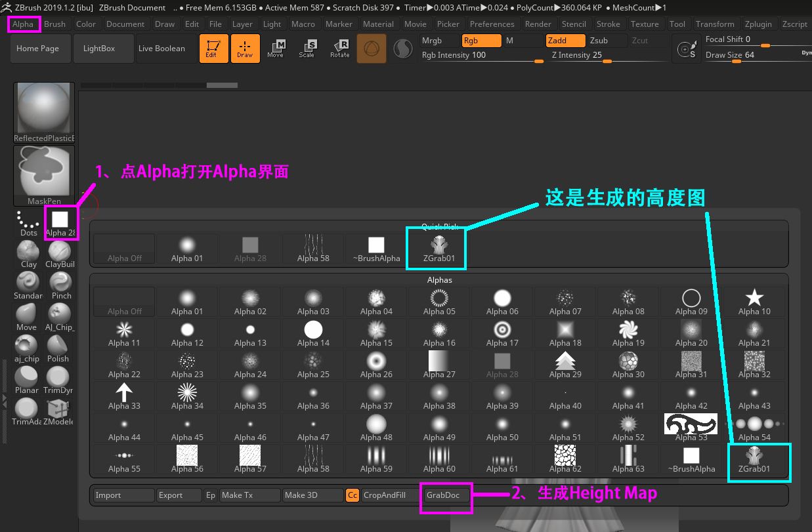Open the Alpha menu
This screenshot has width=812, height=532.
click(23, 24)
